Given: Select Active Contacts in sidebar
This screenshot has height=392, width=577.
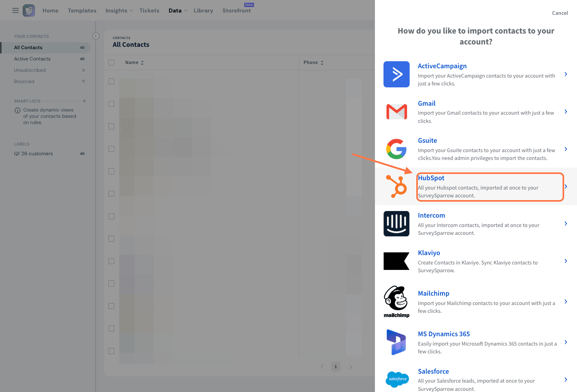Looking at the screenshot, I should [x=32, y=59].
